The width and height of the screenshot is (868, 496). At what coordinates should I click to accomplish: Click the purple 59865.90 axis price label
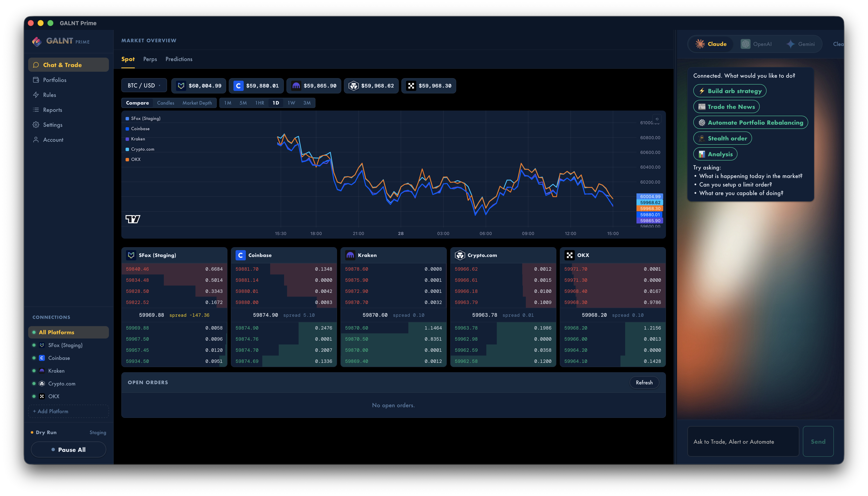coord(650,221)
